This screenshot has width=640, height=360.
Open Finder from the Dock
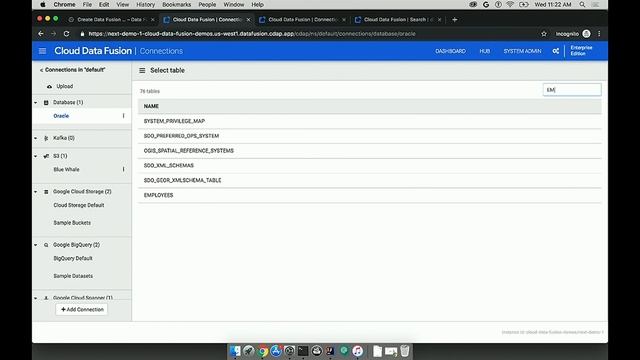pos(235,351)
